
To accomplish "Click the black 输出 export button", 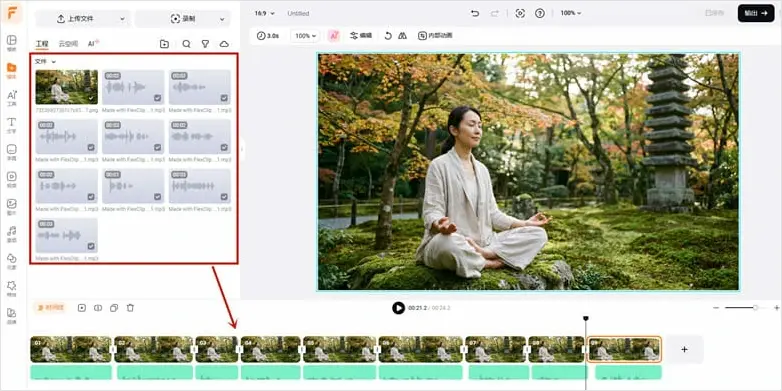I will point(756,13).
